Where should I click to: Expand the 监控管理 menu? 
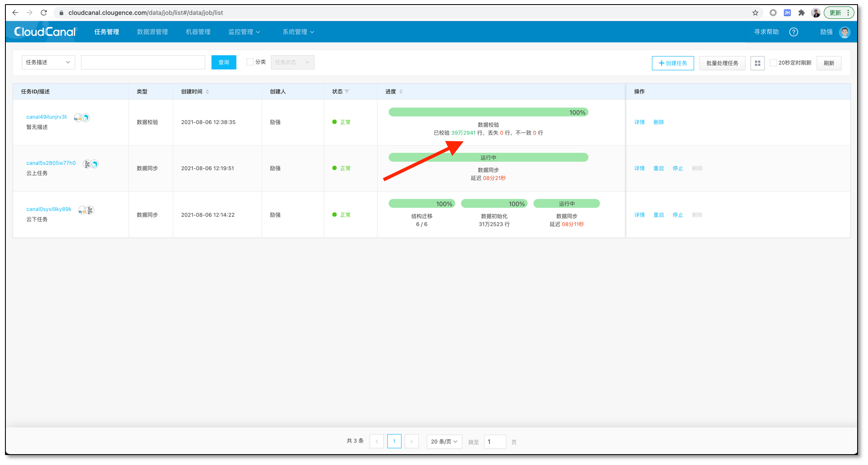tap(244, 32)
